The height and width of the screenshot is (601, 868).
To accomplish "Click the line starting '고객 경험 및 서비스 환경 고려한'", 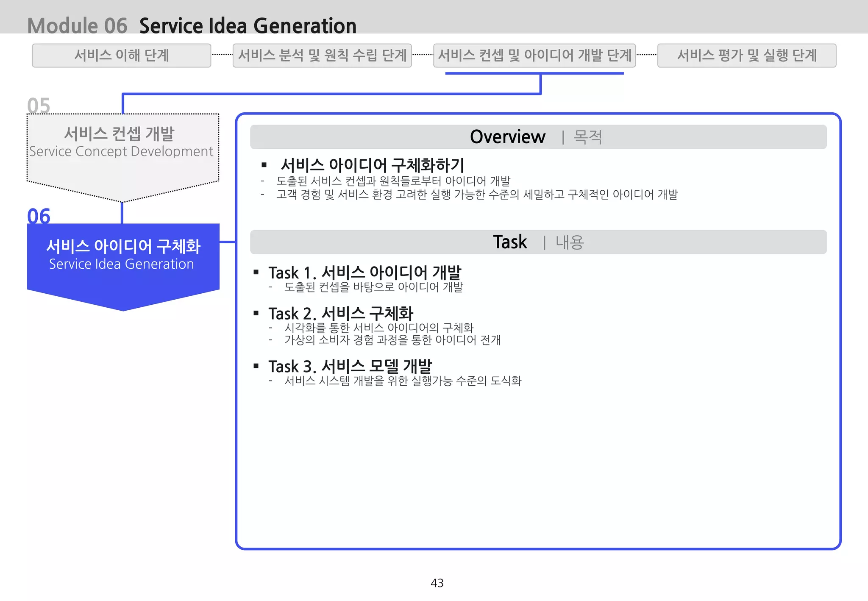I will 477,195.
